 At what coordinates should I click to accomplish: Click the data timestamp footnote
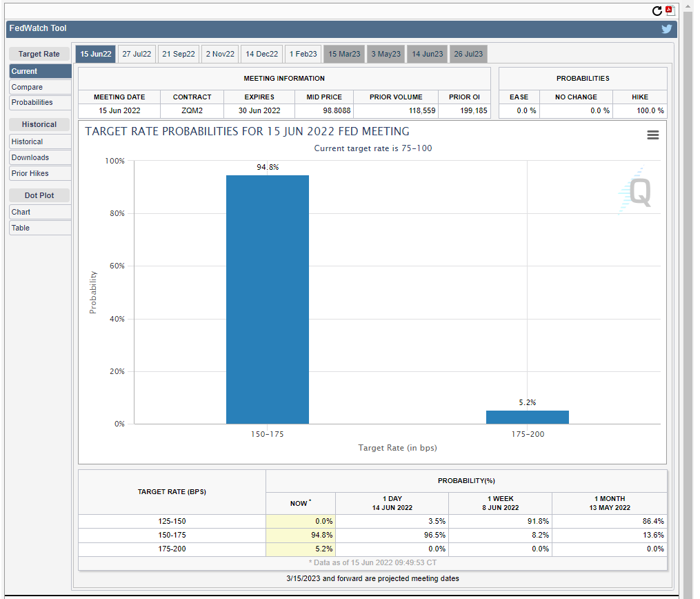[372, 563]
